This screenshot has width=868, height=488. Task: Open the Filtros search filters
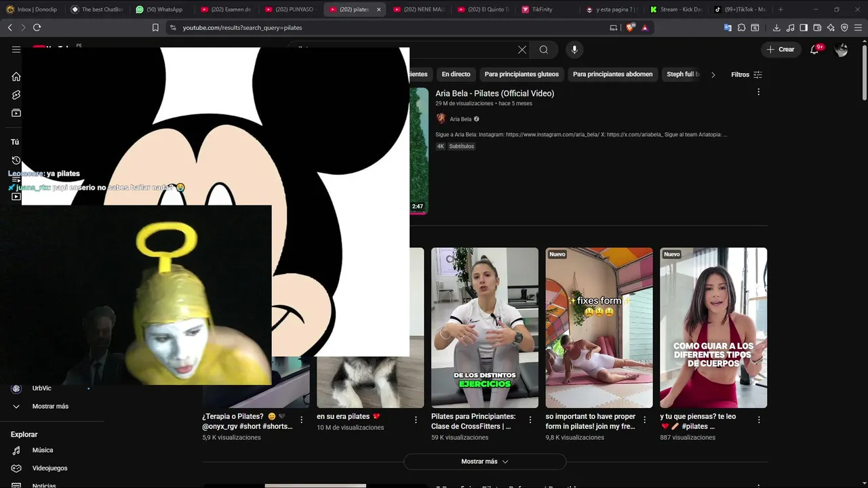tap(747, 75)
